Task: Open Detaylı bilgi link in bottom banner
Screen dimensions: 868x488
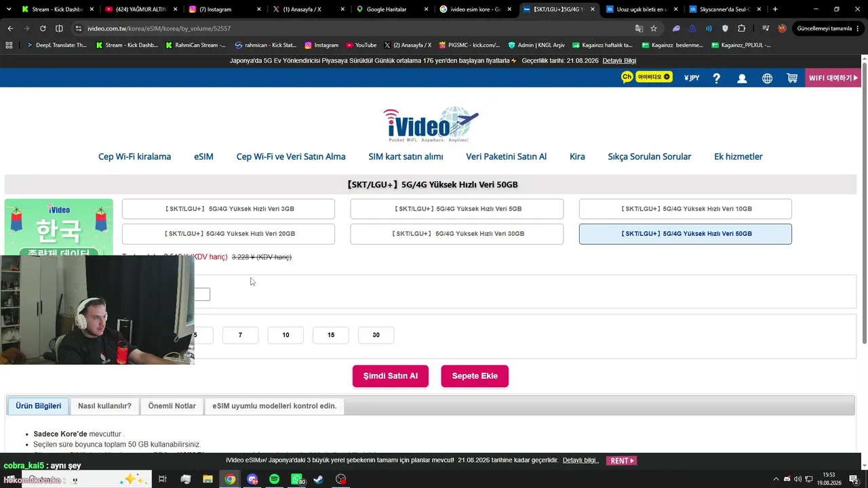Action: (580, 460)
